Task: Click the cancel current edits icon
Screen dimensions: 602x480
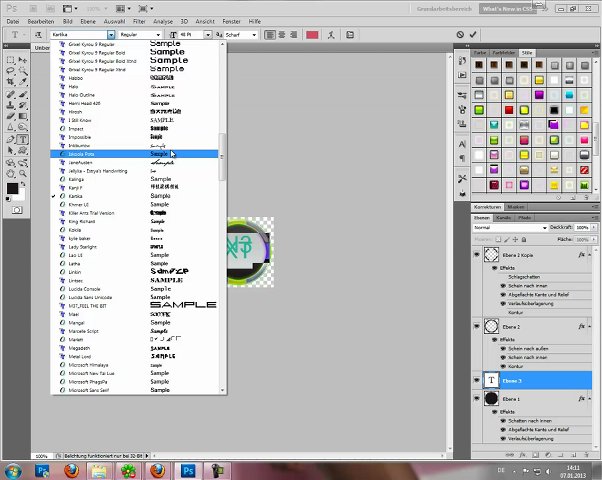Action: [x=460, y=35]
